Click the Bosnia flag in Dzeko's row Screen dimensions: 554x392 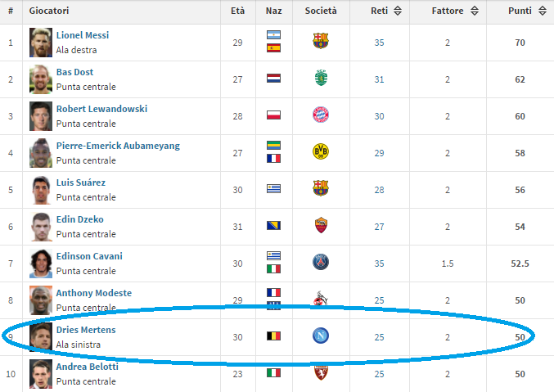[x=273, y=225]
